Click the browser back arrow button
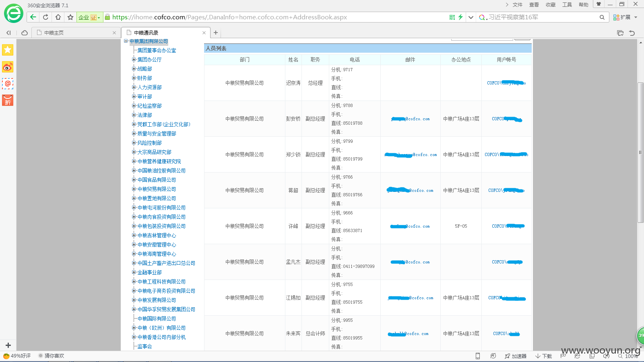This screenshot has width=644, height=362. (x=33, y=17)
